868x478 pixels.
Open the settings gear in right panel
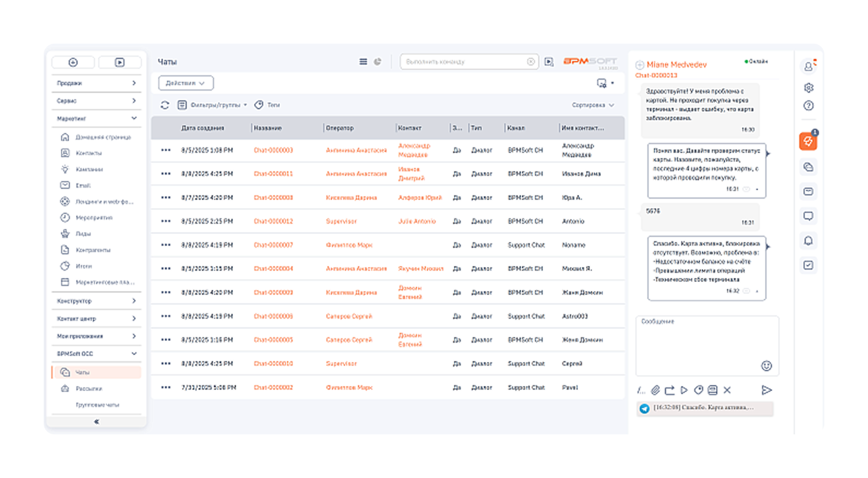[808, 87]
